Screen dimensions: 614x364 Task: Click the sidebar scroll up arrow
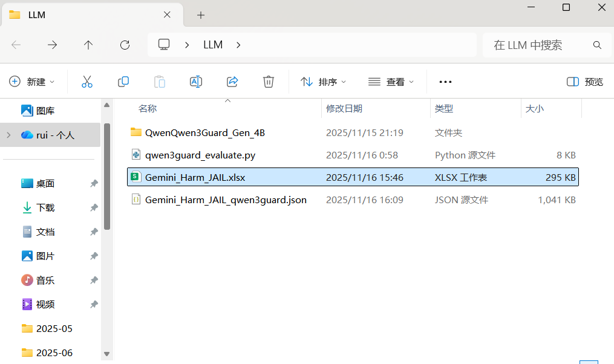click(106, 105)
